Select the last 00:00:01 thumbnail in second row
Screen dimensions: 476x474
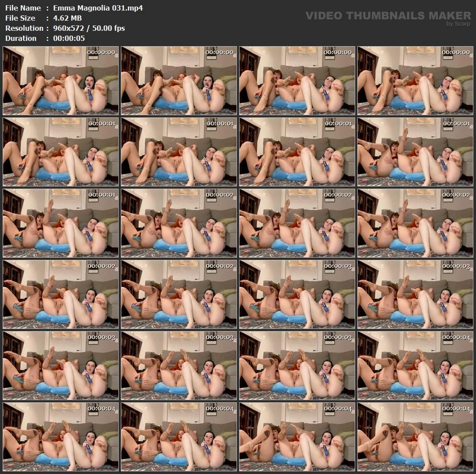pos(415,152)
